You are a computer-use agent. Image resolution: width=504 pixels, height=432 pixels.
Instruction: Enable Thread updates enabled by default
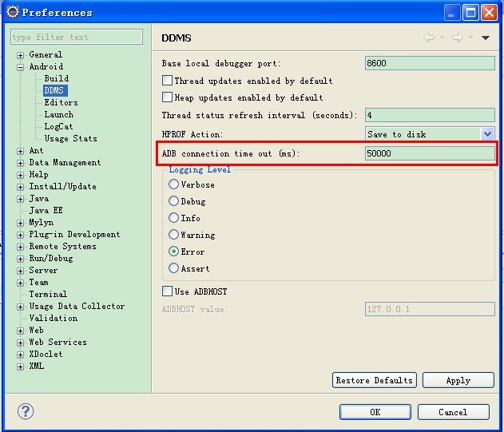pyautogui.click(x=167, y=81)
